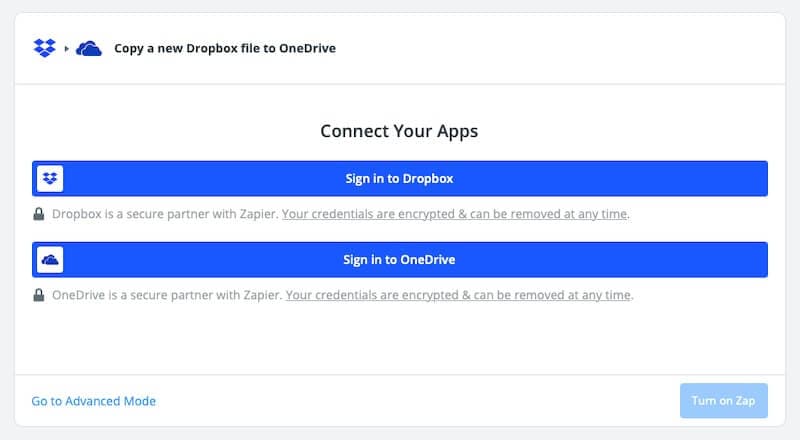Viewport: 800px width, 440px height.
Task: Click the title "Copy a new Dropbox file to OneDrive"
Action: pyautogui.click(x=225, y=48)
